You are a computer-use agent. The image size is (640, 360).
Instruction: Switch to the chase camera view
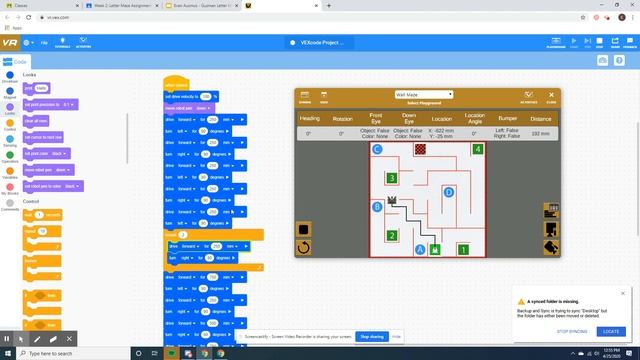(551, 229)
